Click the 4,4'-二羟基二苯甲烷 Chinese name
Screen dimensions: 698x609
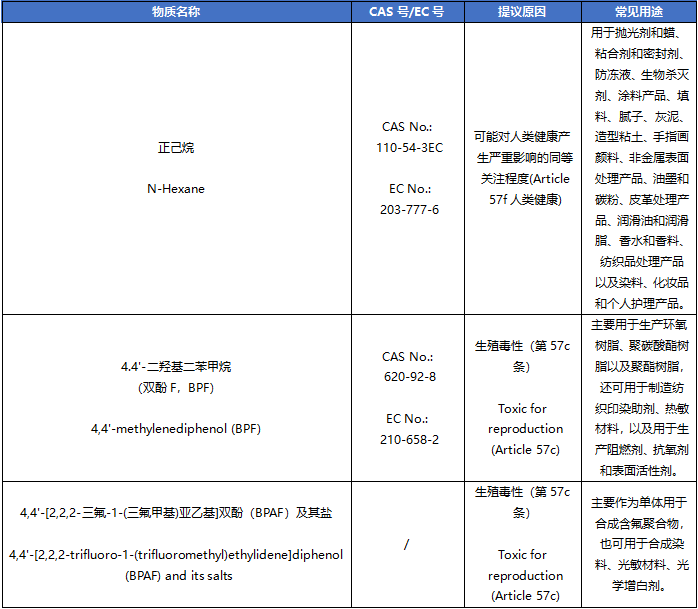(x=175, y=366)
